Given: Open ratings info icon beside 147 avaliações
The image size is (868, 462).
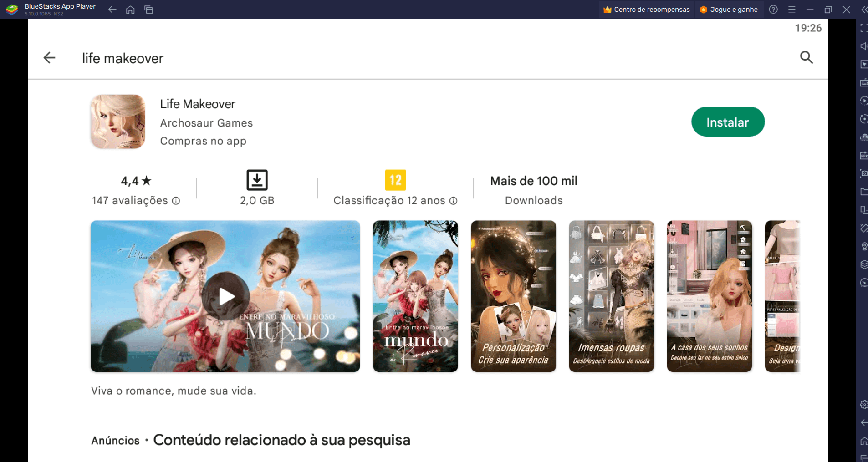Looking at the screenshot, I should pos(176,201).
